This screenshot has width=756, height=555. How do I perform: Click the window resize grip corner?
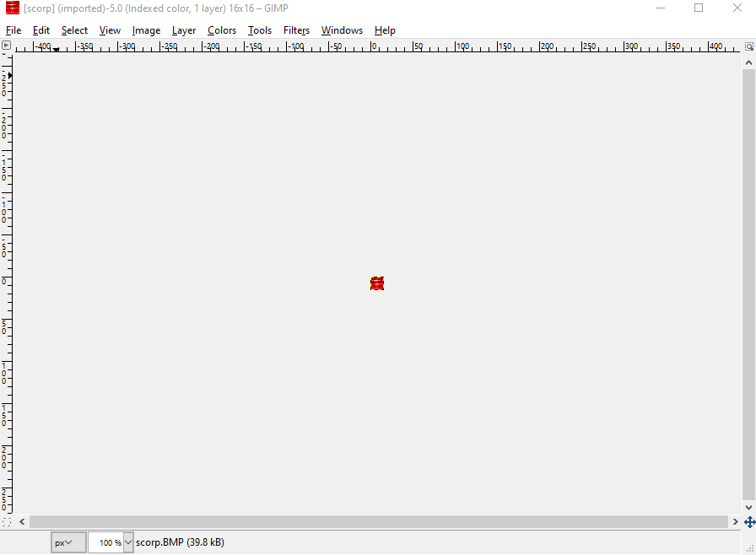coord(750,549)
